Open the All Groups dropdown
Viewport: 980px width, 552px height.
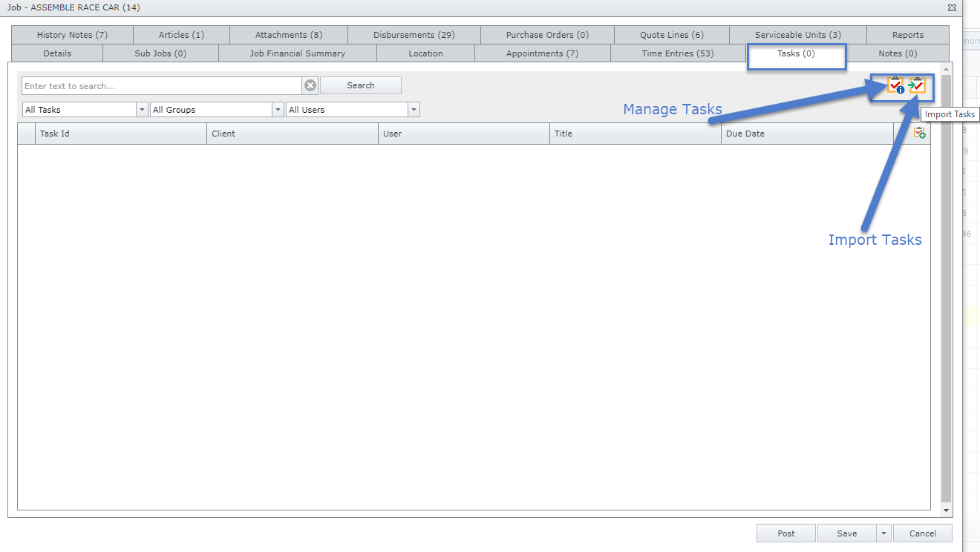pos(278,110)
